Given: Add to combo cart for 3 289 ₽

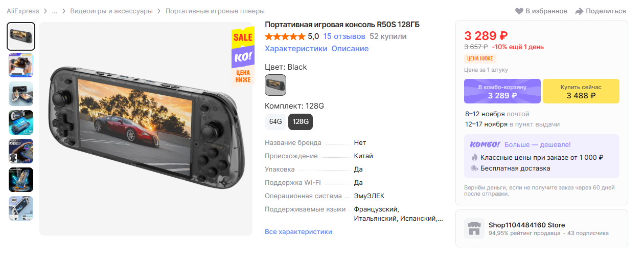Looking at the screenshot, I should click(502, 91).
